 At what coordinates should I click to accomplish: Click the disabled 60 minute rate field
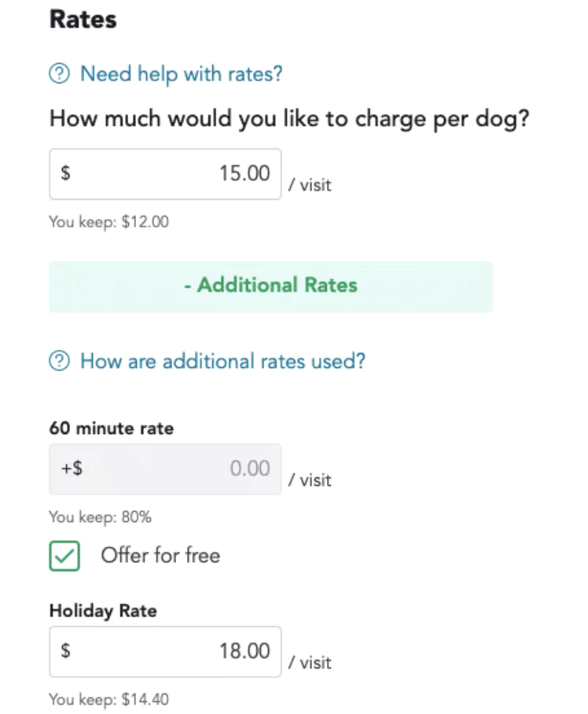165,469
